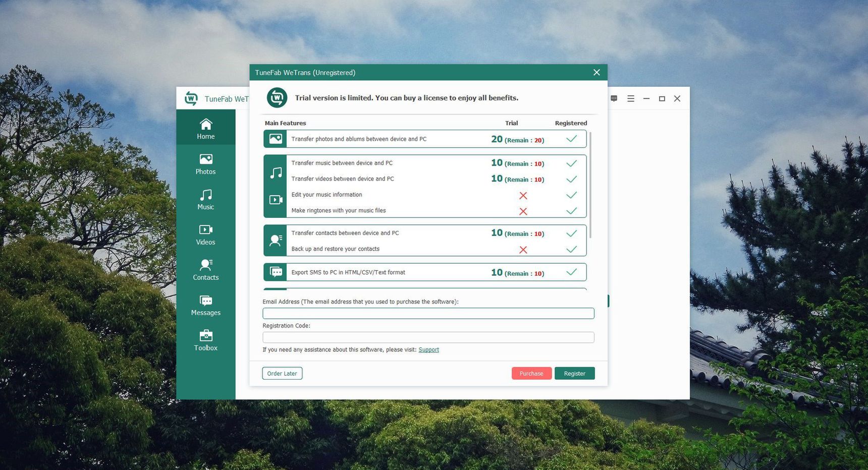Click registered checkmark for Make ringtones row
The width and height of the screenshot is (868, 470).
coord(571,211)
